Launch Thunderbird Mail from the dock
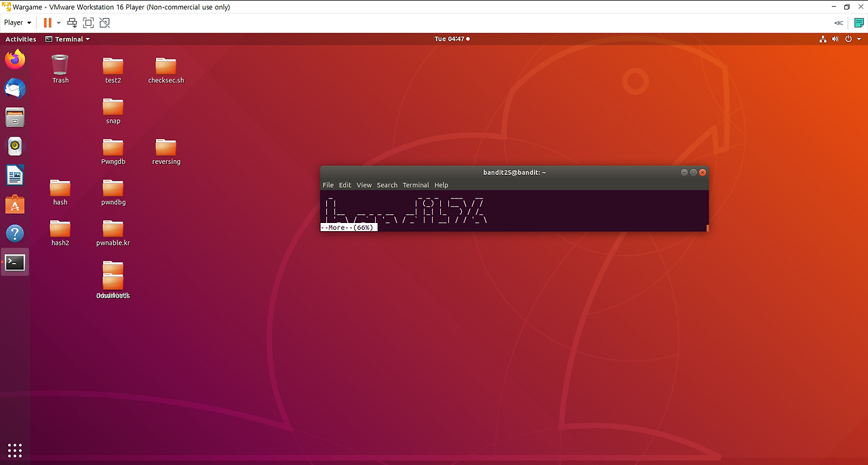This screenshot has height=465, width=868. tap(15, 88)
